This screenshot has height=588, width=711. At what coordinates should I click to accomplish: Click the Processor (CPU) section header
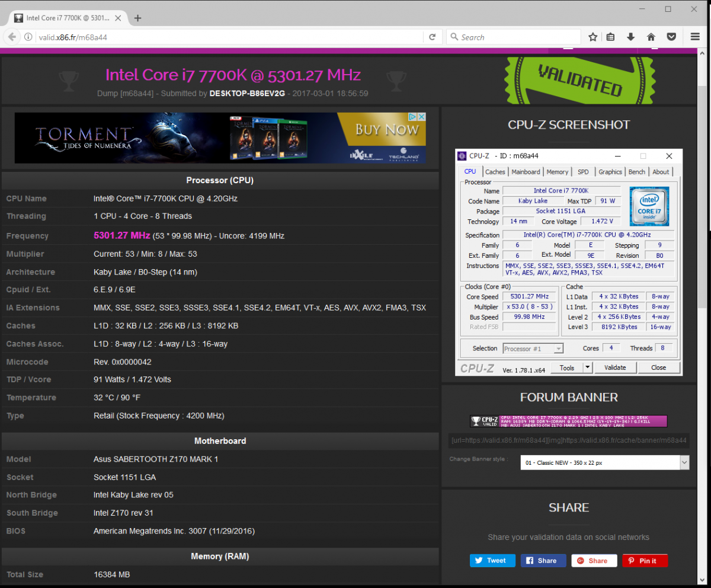220,180
